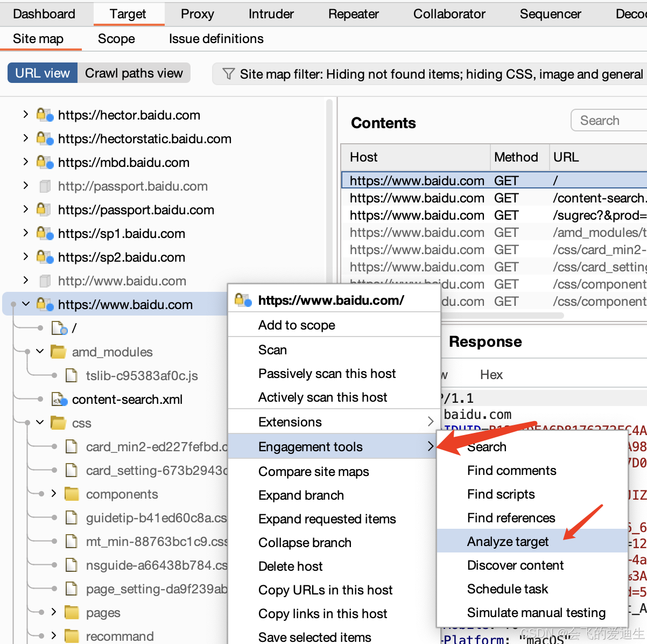Open the Issue definitions sub-tab
The image size is (647, 644).
[x=216, y=39]
